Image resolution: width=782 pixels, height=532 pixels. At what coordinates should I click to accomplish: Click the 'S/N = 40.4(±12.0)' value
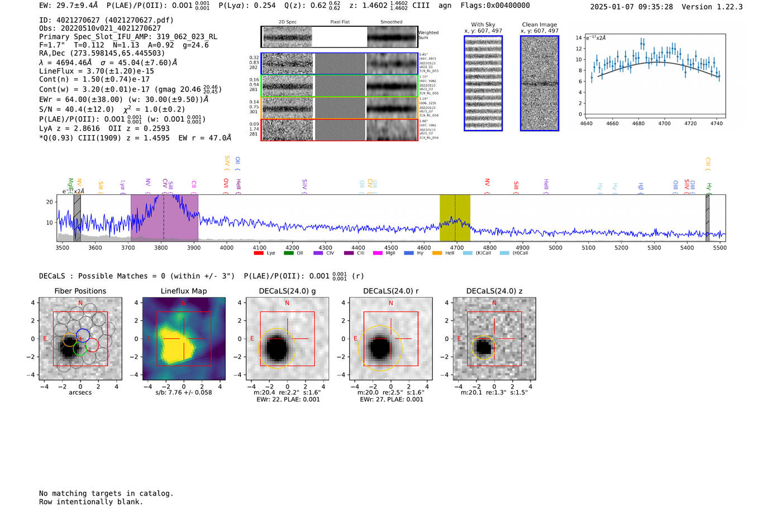point(77,109)
